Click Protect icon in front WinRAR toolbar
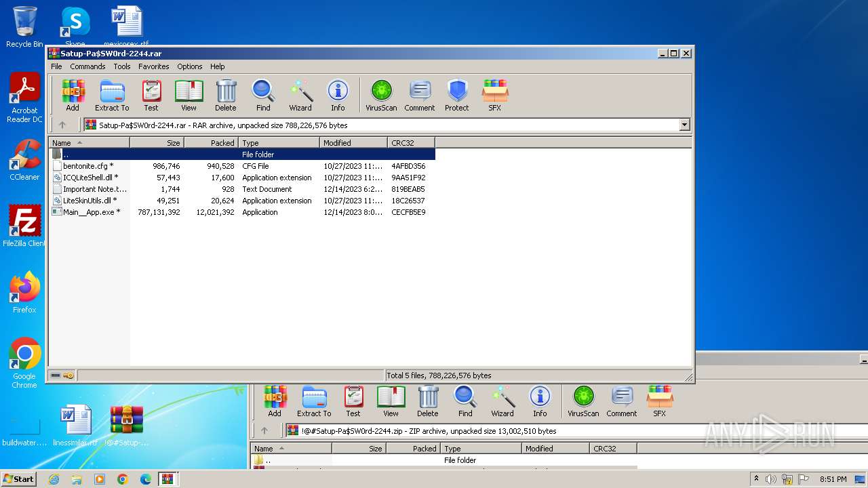Screen dimensions: 868x488 (x=457, y=96)
